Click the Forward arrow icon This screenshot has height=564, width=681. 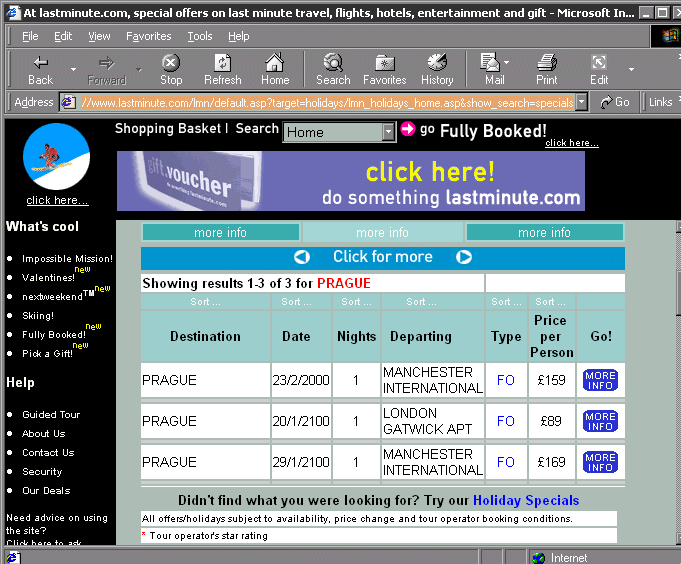(106, 63)
